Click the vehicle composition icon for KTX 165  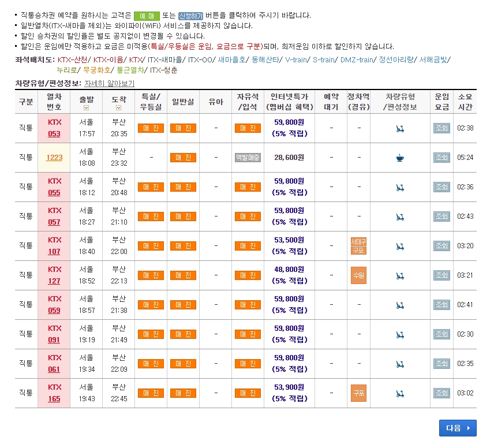coord(399,393)
